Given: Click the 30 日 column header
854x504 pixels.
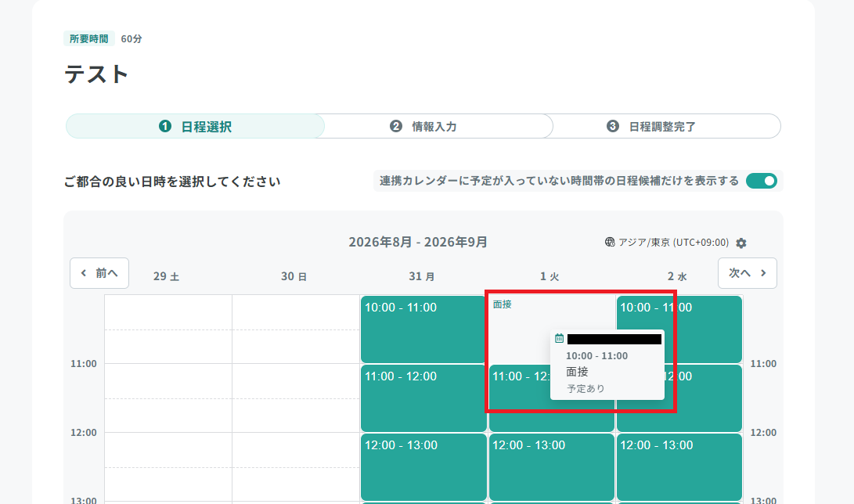Looking at the screenshot, I should [294, 276].
